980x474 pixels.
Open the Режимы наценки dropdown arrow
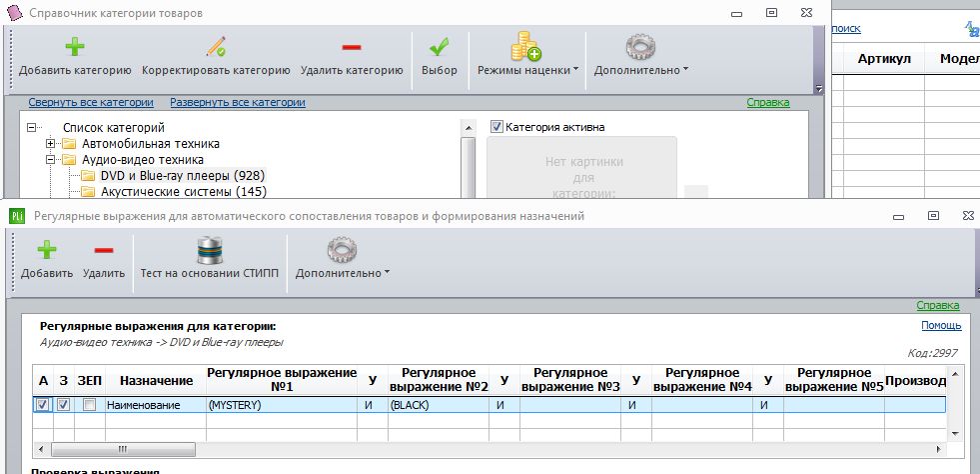tap(575, 69)
